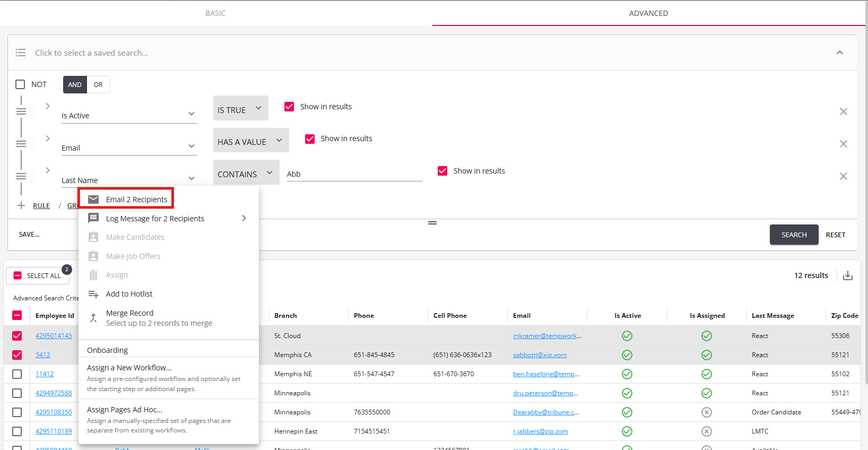Open employee record 4295014145

(54, 336)
